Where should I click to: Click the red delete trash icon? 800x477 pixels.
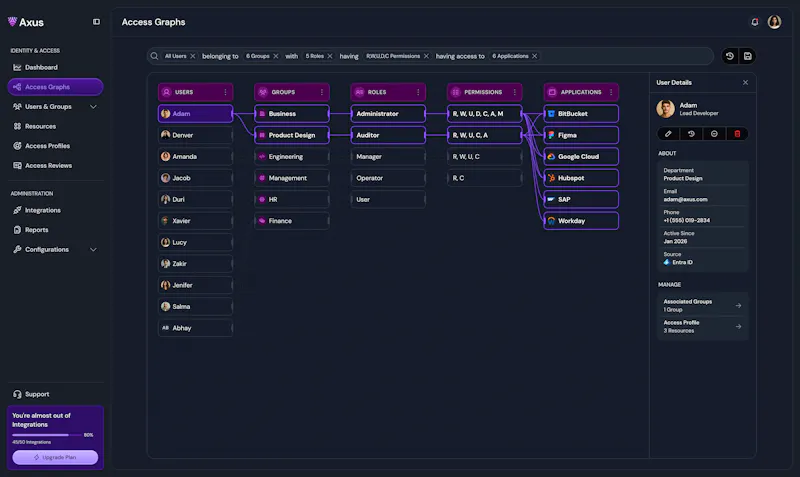737,134
